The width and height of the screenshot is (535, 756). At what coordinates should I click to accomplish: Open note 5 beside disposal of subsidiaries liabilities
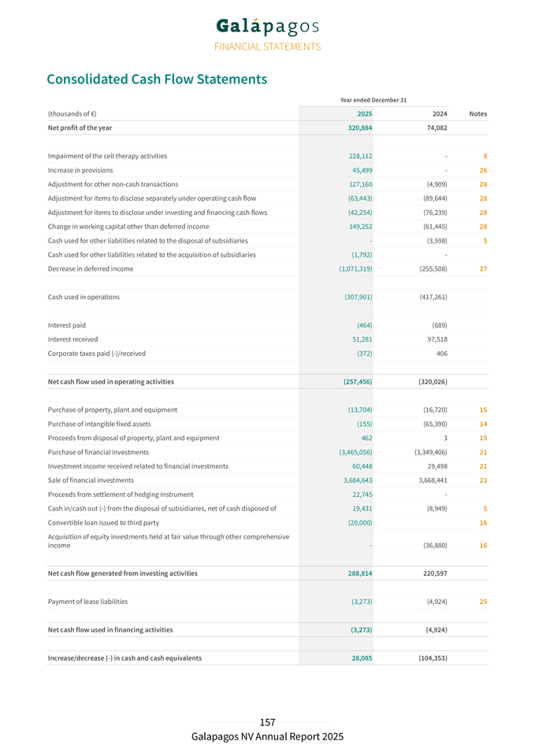[485, 240]
